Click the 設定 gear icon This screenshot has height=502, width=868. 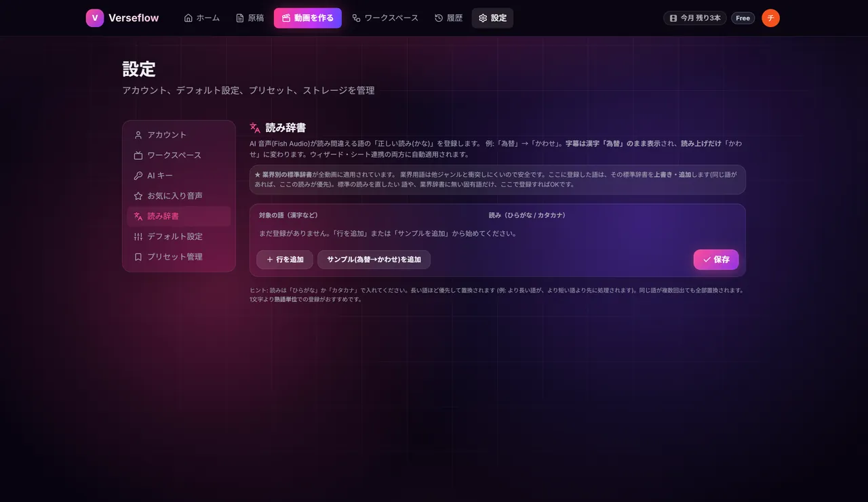(483, 18)
